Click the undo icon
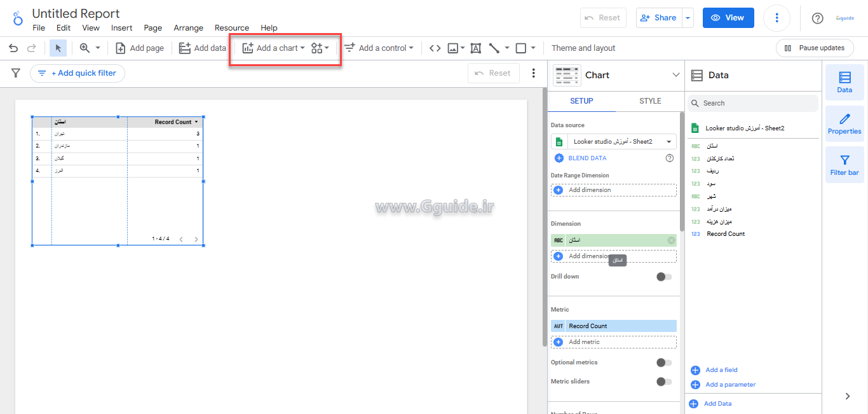 click(13, 48)
